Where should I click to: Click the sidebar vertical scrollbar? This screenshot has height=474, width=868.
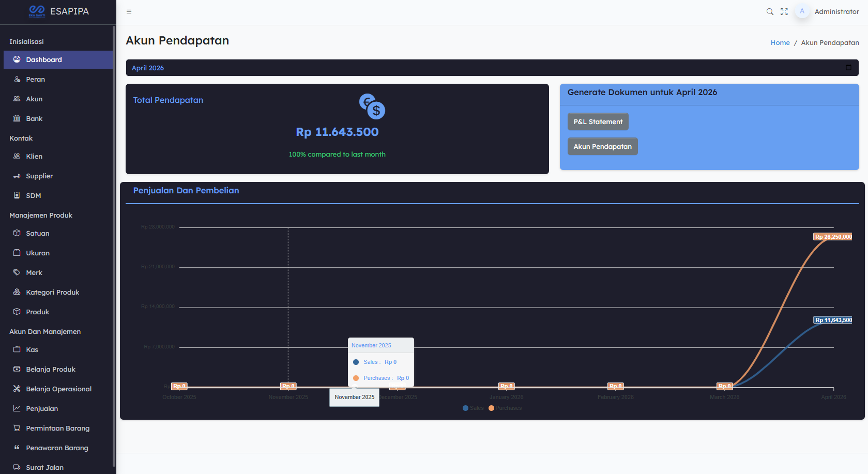[114, 246]
